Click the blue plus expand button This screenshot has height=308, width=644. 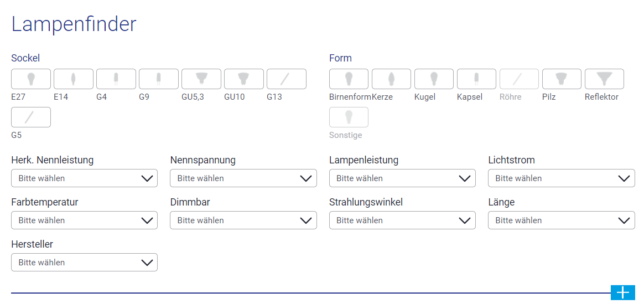click(x=623, y=292)
